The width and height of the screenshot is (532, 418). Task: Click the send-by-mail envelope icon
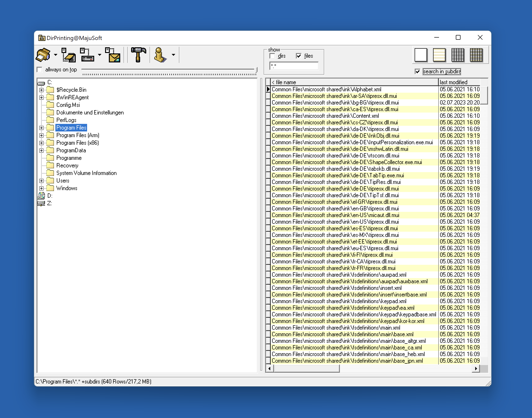click(113, 55)
